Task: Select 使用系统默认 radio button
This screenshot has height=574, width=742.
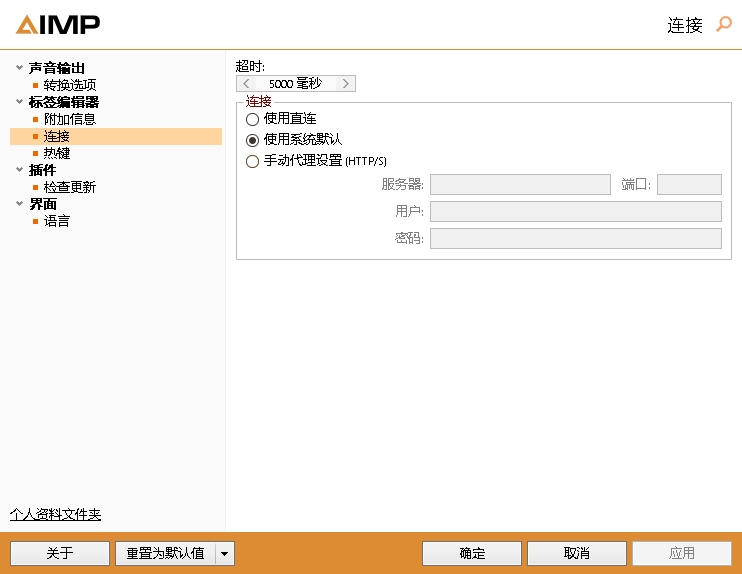Action: coord(253,140)
